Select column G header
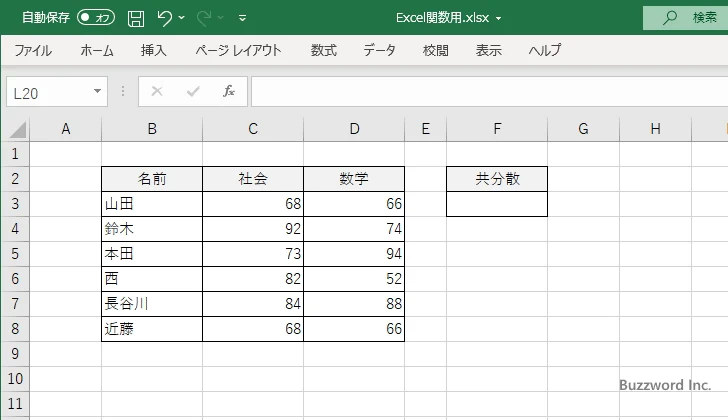Screen dimensions: 728x420 [x=584, y=129]
